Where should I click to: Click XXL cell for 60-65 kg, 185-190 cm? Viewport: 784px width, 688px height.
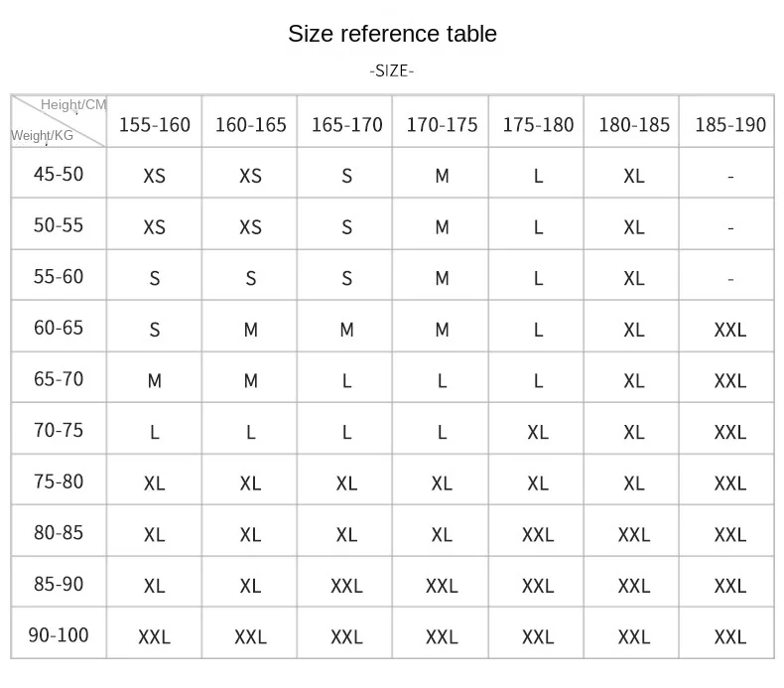[730, 330]
